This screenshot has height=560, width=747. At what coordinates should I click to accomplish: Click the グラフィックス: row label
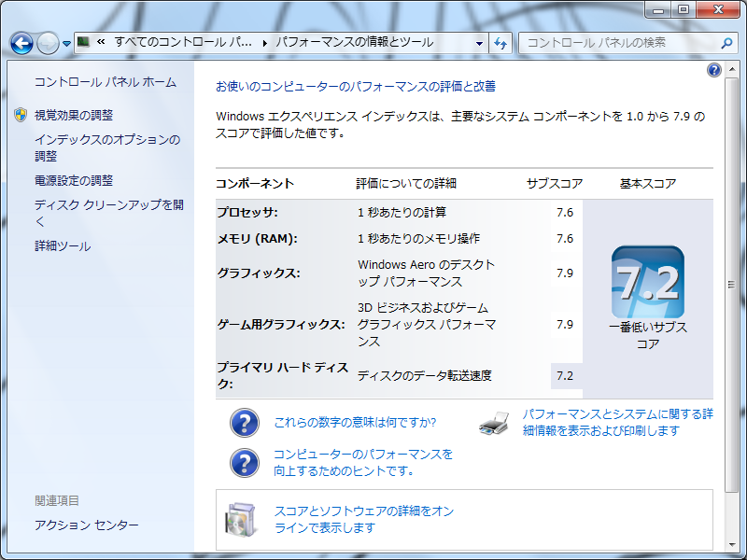point(259,273)
